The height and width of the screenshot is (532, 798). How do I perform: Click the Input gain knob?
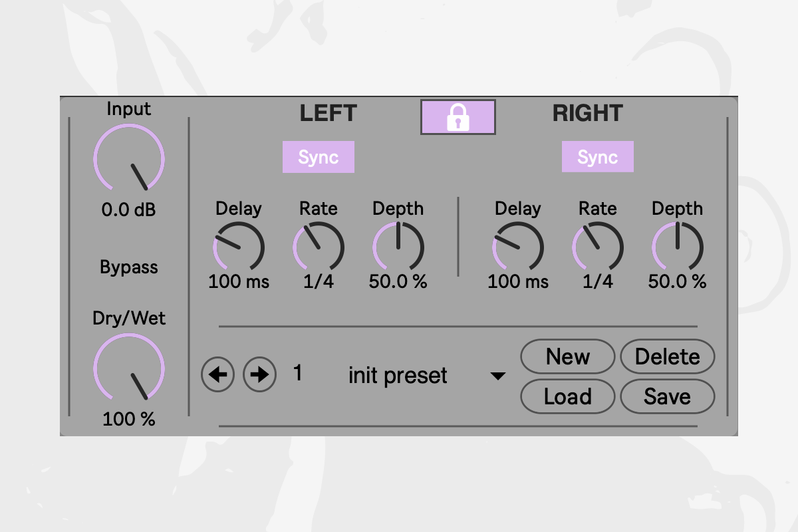click(x=129, y=160)
